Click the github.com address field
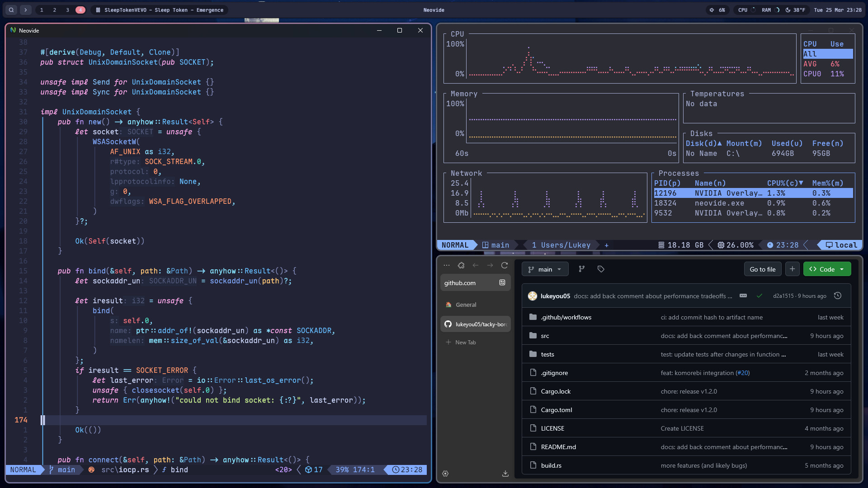 pyautogui.click(x=468, y=283)
